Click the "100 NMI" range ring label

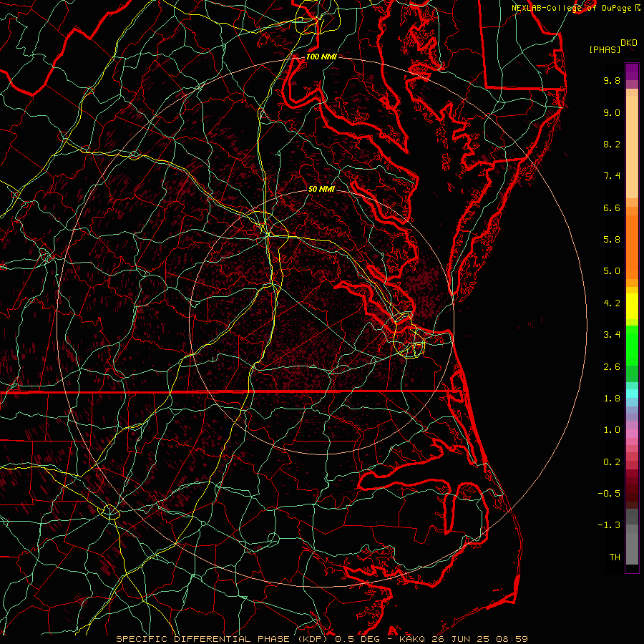pyautogui.click(x=321, y=57)
